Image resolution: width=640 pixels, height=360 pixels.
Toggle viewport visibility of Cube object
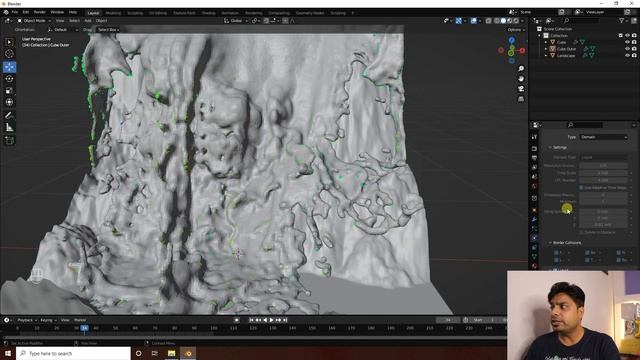pyautogui.click(x=627, y=42)
